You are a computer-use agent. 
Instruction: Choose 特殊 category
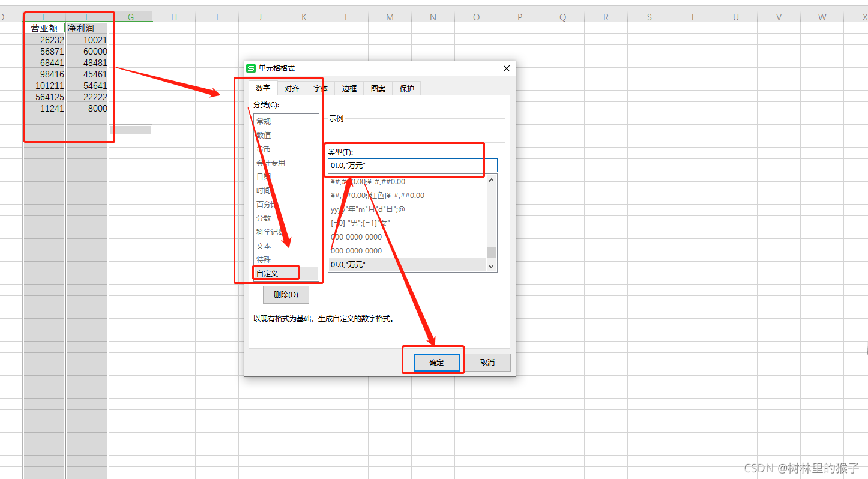click(x=286, y=259)
